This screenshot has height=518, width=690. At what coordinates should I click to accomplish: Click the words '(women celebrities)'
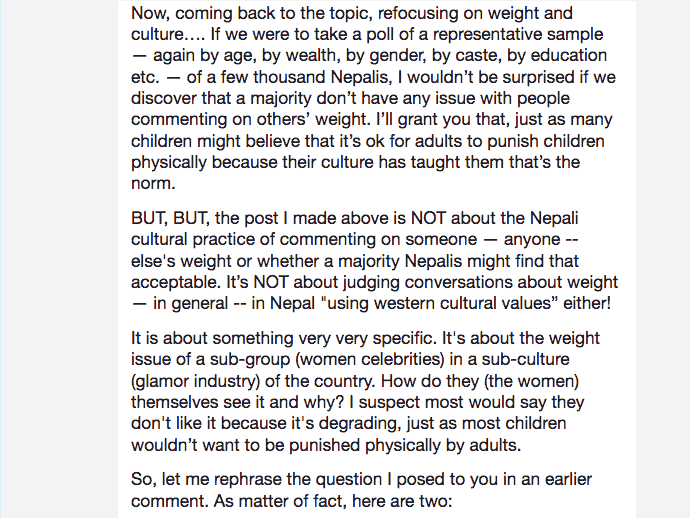370,360
